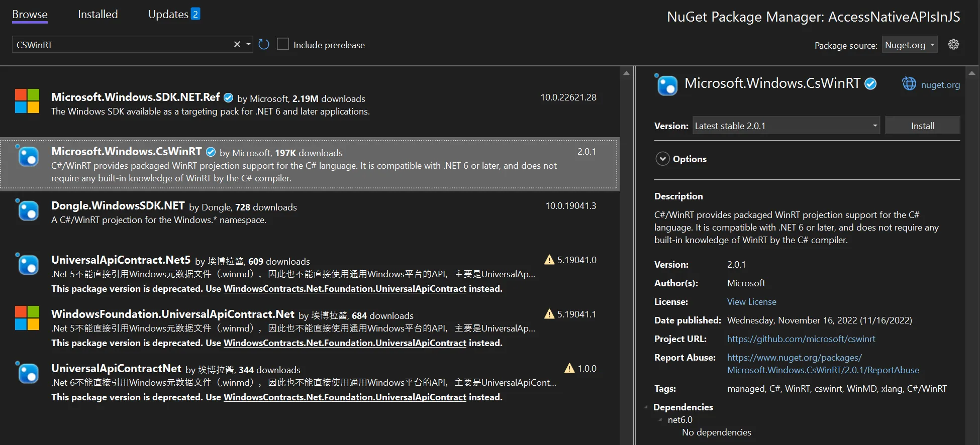Open the search history dropdown arrow
Screen dimensions: 980x445
coord(248,45)
